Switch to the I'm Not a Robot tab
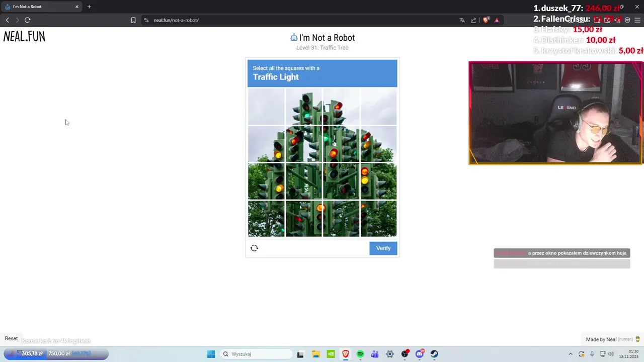Viewport: 644px width, 362px height. tap(42, 7)
